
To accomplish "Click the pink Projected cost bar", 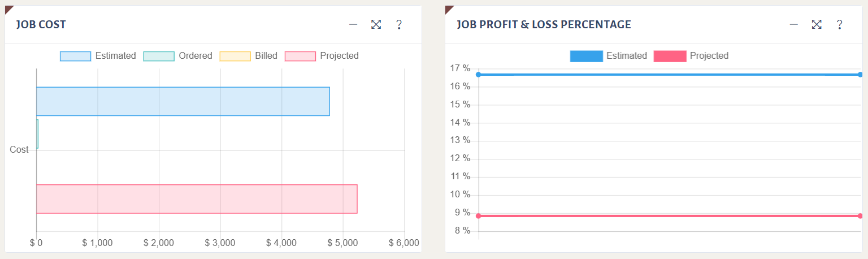I will coord(197,199).
